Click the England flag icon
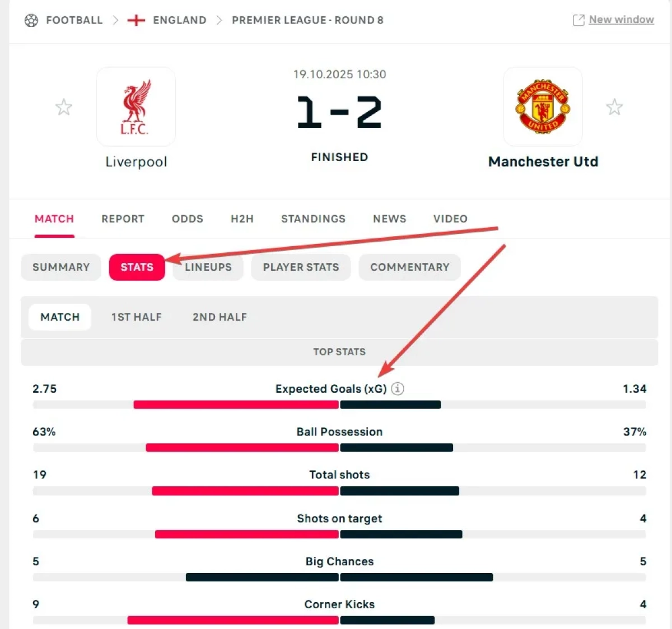 [x=136, y=21]
